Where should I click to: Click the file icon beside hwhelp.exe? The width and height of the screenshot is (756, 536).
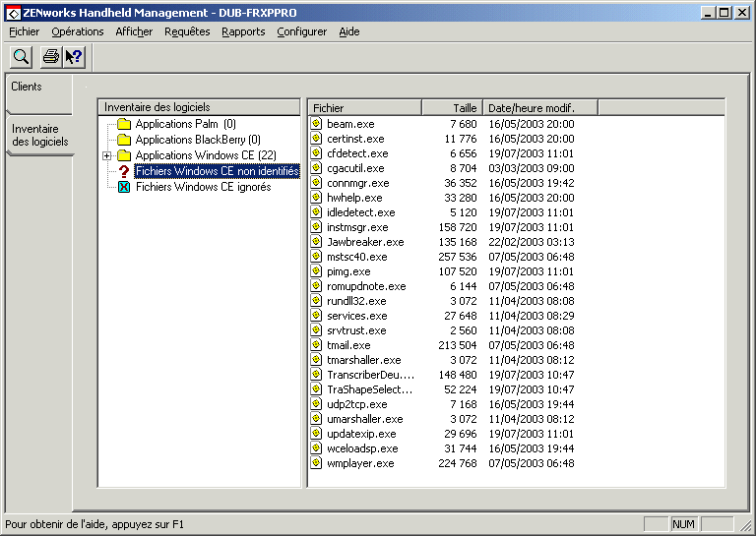316,198
